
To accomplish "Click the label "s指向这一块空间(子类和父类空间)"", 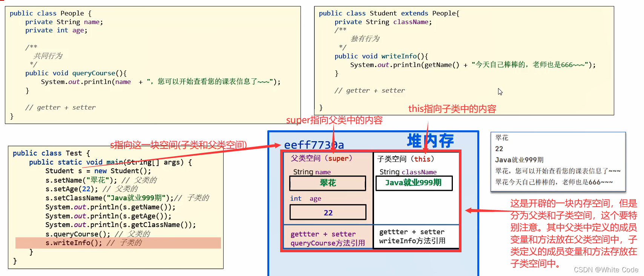I will [179, 145].
